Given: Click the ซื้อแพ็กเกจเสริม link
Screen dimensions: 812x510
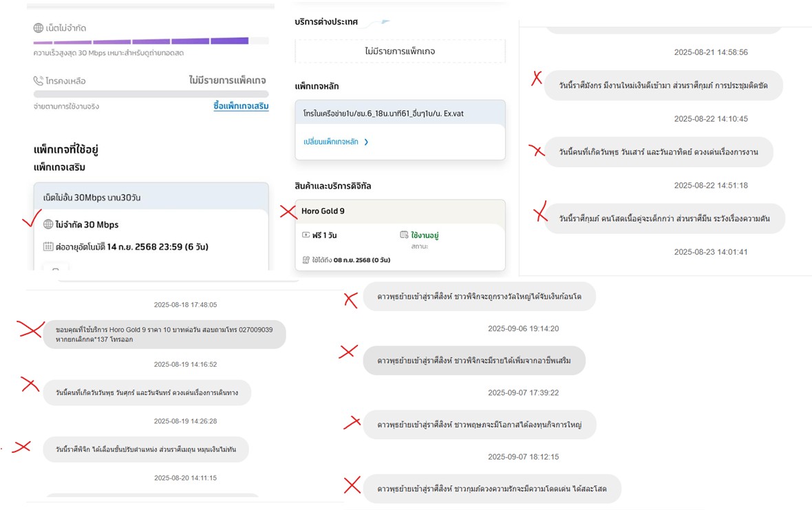Looking at the screenshot, I should click(241, 105).
